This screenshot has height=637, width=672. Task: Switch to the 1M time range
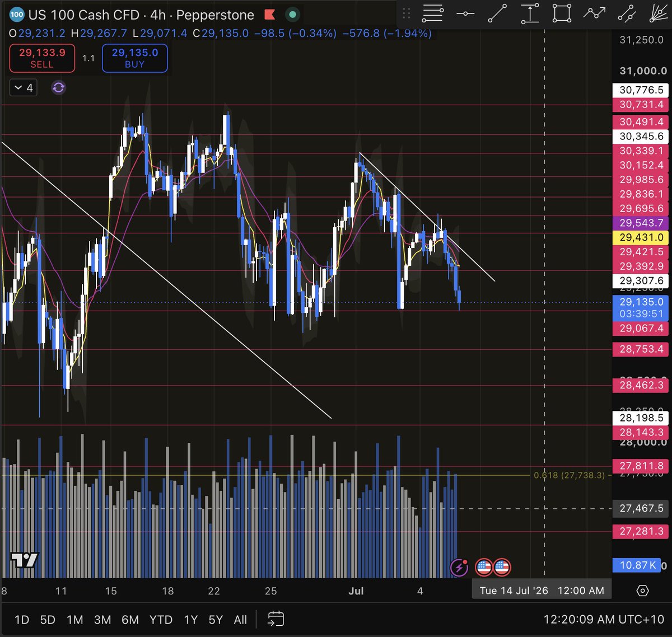pyautogui.click(x=74, y=620)
